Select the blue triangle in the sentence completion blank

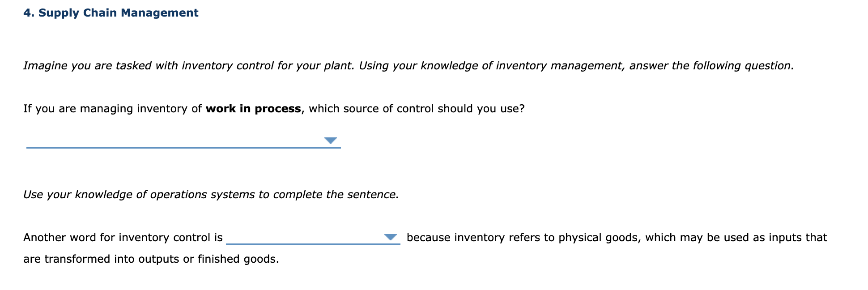[x=390, y=238]
